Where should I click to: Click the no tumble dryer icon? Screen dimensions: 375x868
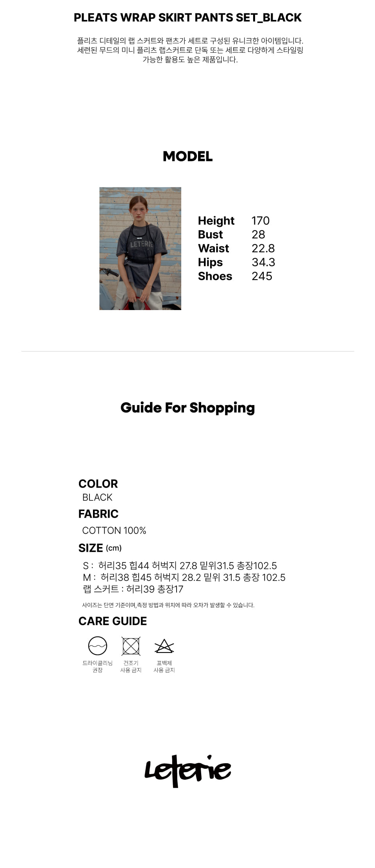click(131, 646)
